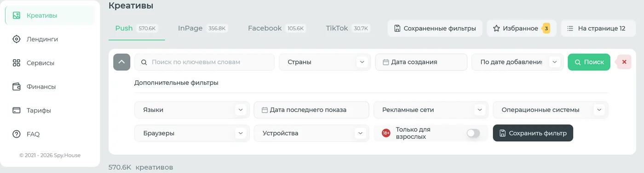Click the Страны dropdown chevron

[x=362, y=62]
